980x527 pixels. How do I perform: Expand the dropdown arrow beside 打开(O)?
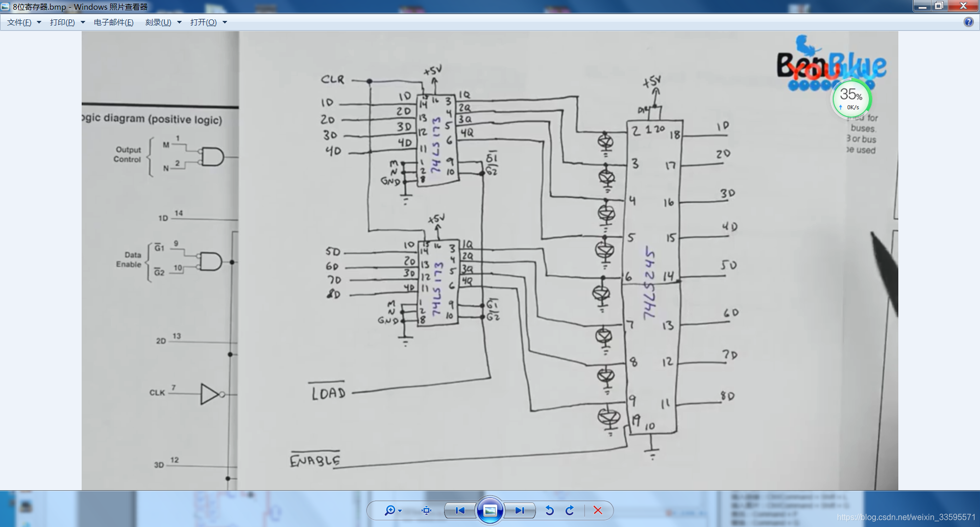pyautogui.click(x=225, y=22)
